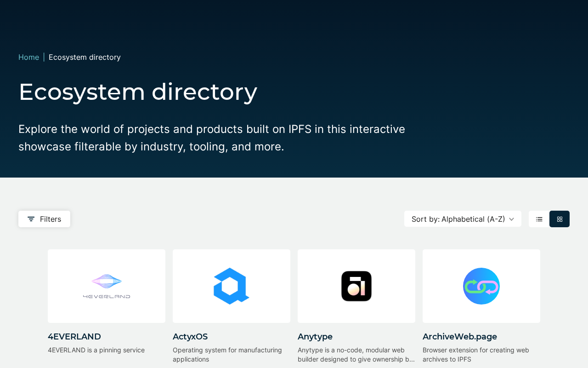Image resolution: width=588 pixels, height=368 pixels.
Task: Open the ActyxOS logo card
Action: point(232,286)
